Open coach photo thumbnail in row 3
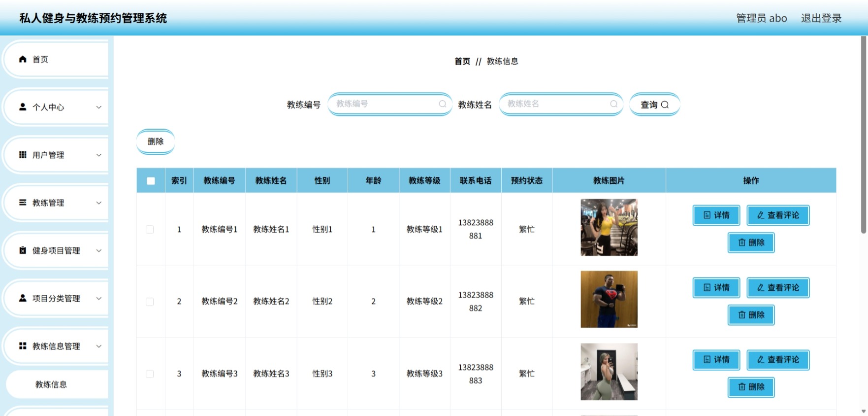Viewport: 868px width, 416px height. 609,372
